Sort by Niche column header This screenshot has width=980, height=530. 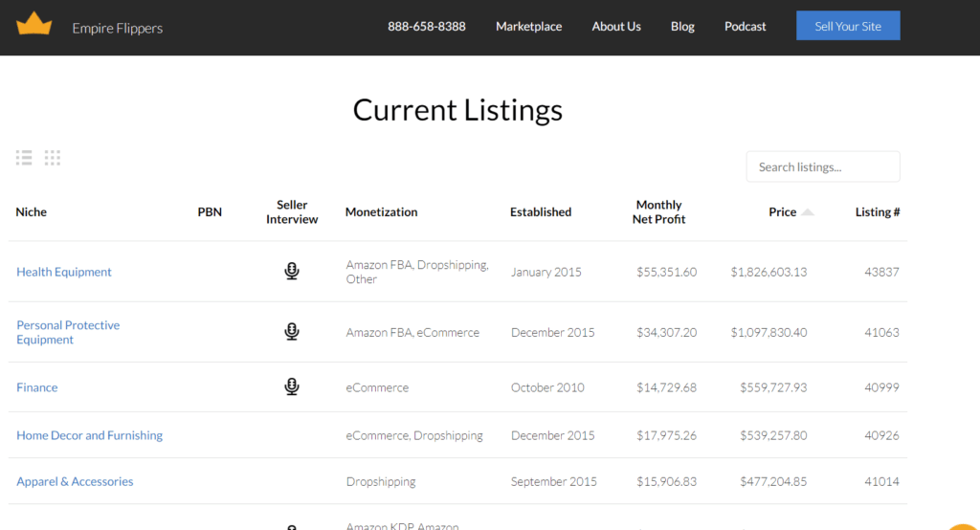click(32, 211)
